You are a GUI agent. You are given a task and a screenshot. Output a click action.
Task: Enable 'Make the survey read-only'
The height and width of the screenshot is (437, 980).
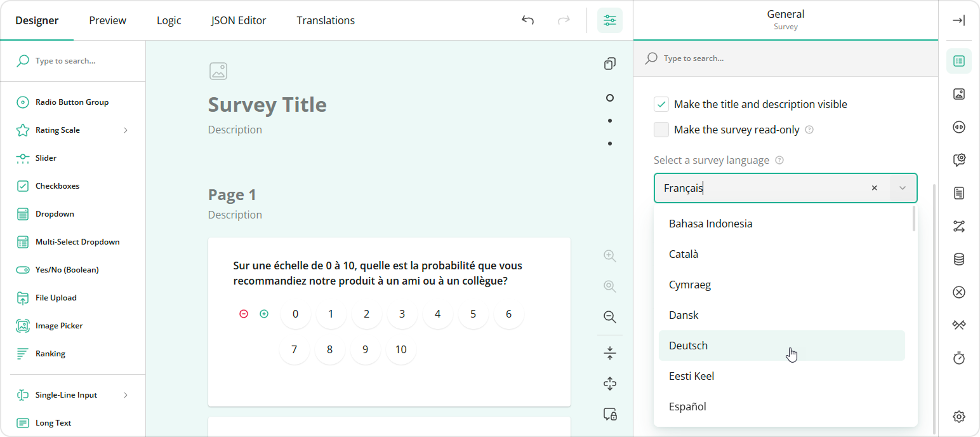coord(661,129)
